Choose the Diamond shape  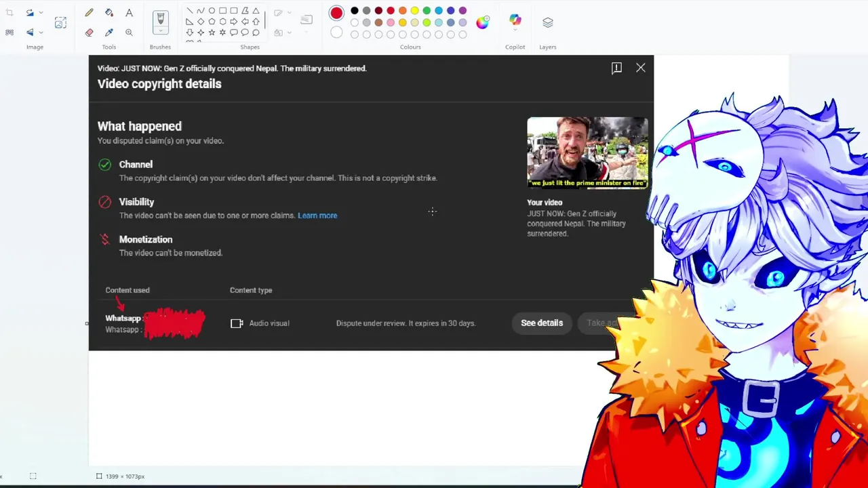click(201, 22)
